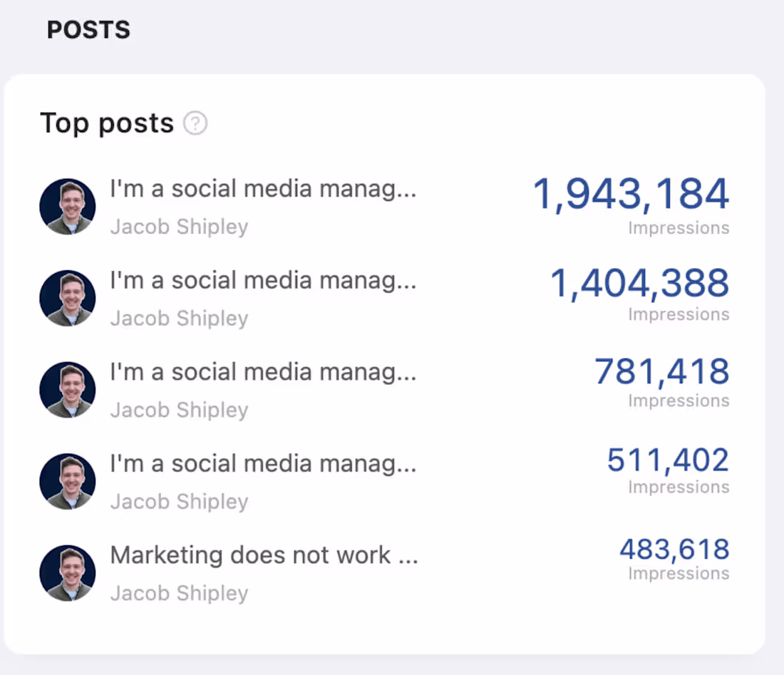784x675 pixels.
Task: Select the profile photo beside the 1,404,388-impression post
Action: coord(67,298)
